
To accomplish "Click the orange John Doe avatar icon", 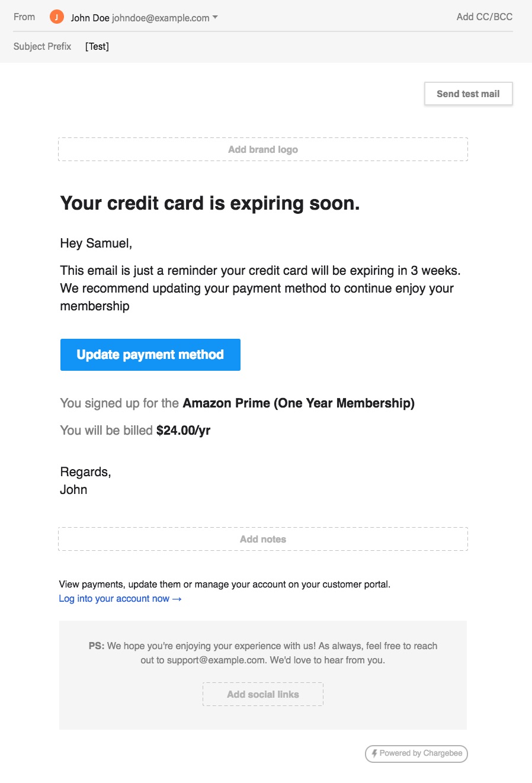I will (x=57, y=17).
